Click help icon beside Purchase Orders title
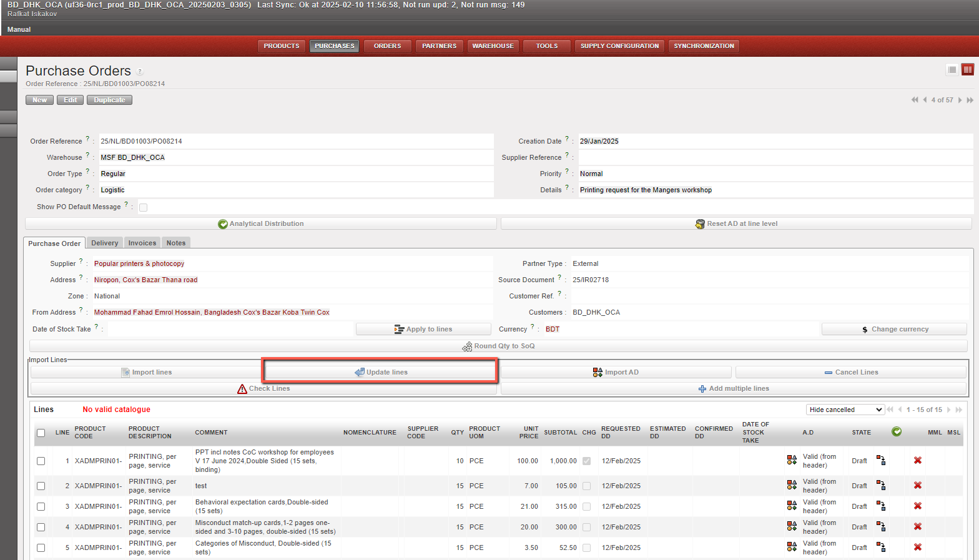This screenshot has width=979, height=560. (x=140, y=72)
